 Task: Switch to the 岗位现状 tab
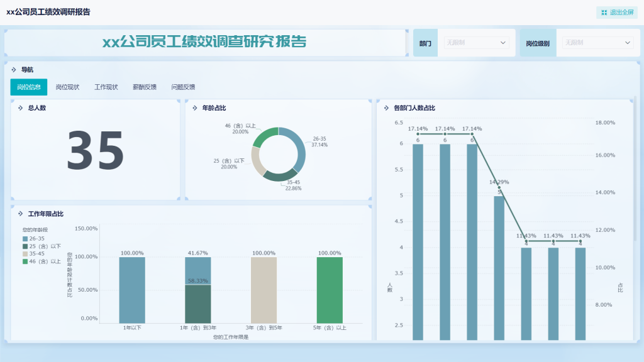coord(67,87)
